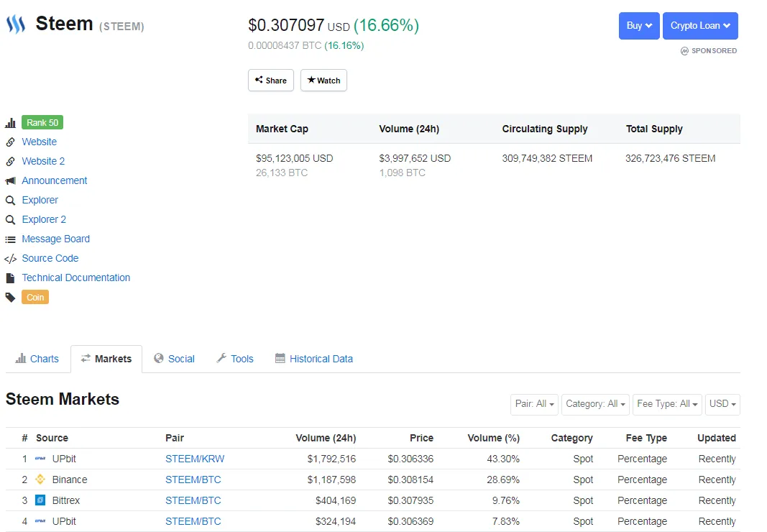
Task: Click the list icon beside Message Board
Action: click(10, 239)
